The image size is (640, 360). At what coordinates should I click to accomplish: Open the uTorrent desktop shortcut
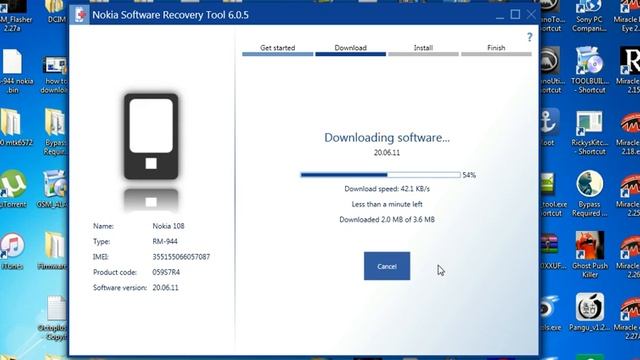point(13,189)
